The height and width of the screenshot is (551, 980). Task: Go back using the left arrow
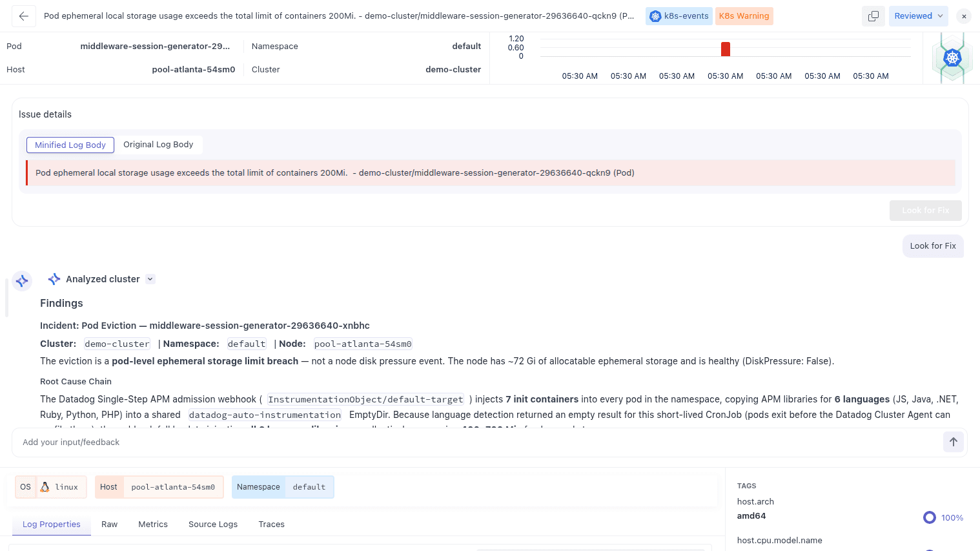24,16
